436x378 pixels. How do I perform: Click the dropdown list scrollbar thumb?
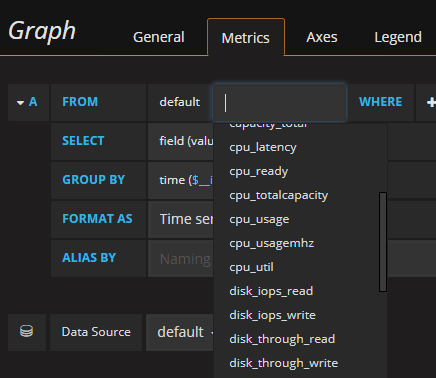tap(383, 242)
